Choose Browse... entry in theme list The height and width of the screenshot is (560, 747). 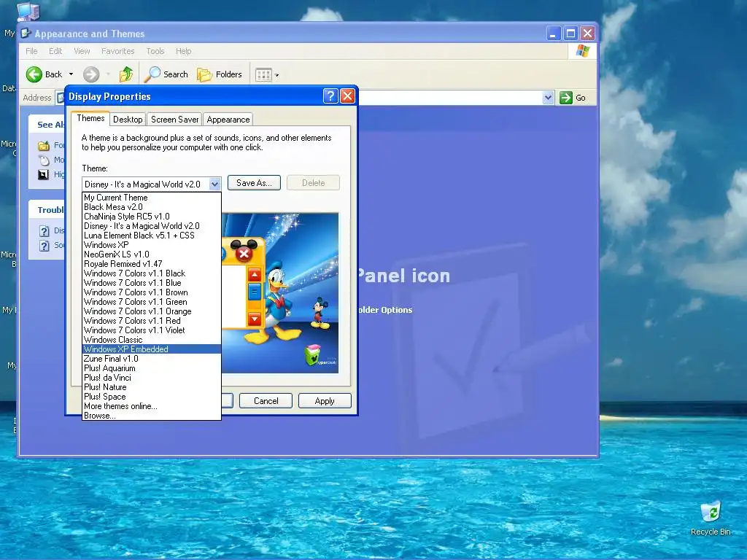(152, 415)
